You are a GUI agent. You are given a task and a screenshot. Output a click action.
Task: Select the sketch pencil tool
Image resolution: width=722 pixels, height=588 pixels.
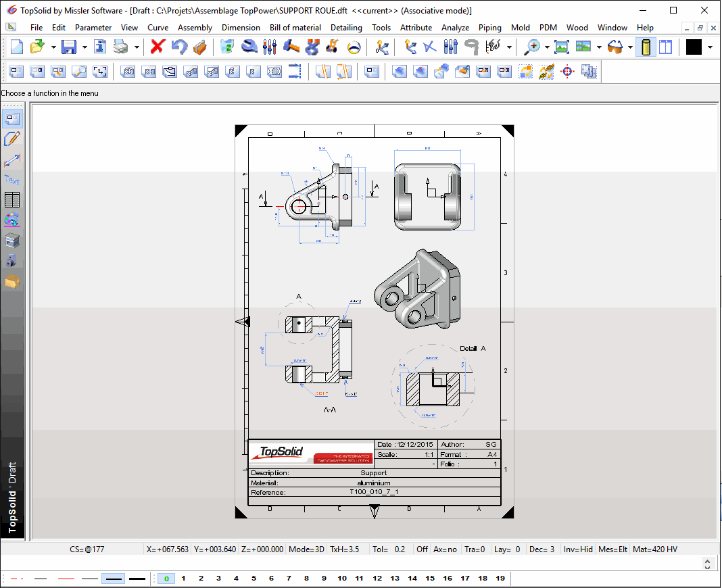click(12, 139)
